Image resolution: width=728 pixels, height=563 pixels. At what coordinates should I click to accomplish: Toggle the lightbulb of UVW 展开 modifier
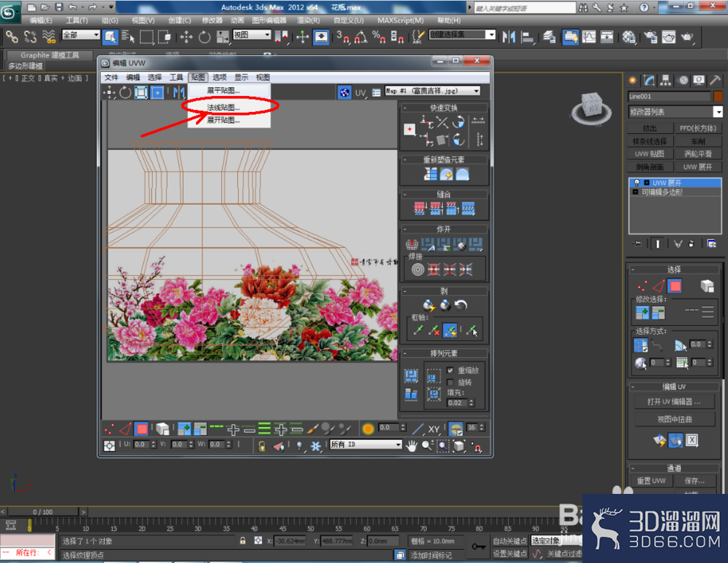[x=637, y=183]
